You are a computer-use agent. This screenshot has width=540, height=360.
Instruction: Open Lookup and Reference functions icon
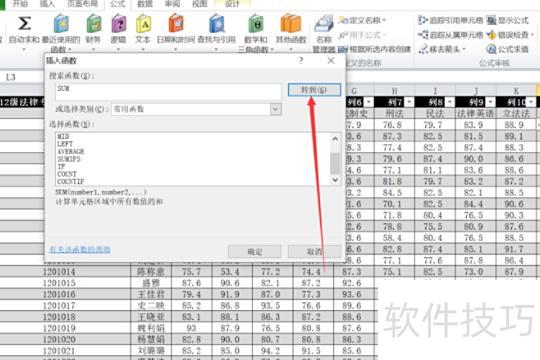[x=217, y=24]
